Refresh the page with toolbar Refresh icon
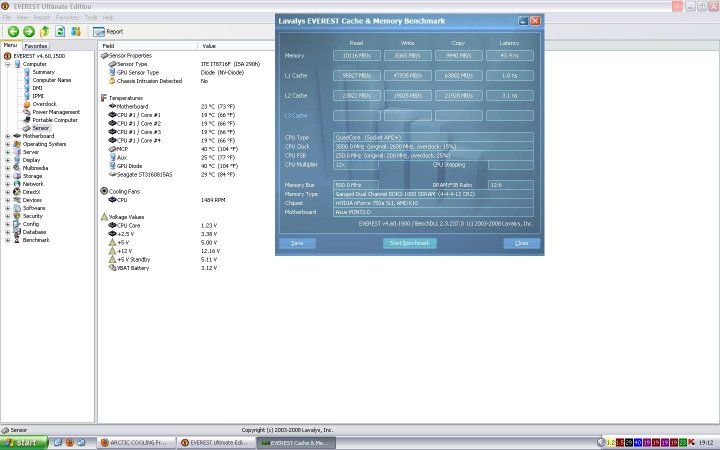The height and width of the screenshot is (450, 720). (60, 31)
